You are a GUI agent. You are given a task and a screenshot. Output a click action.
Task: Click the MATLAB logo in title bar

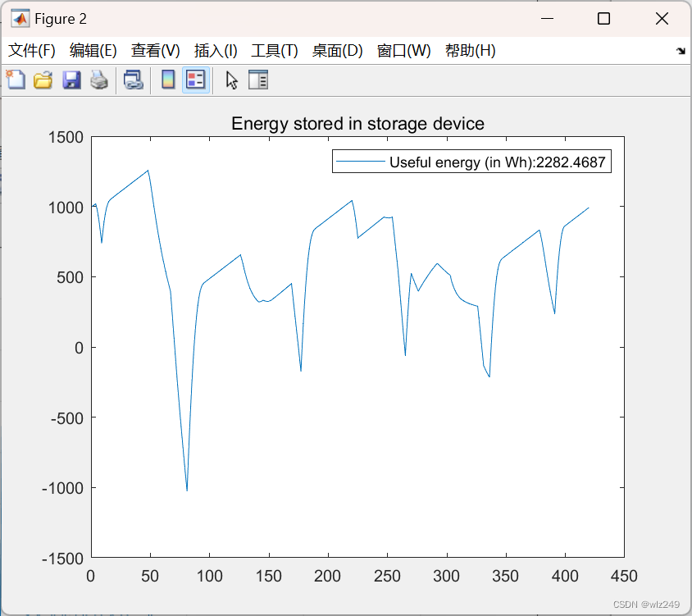(x=20, y=19)
